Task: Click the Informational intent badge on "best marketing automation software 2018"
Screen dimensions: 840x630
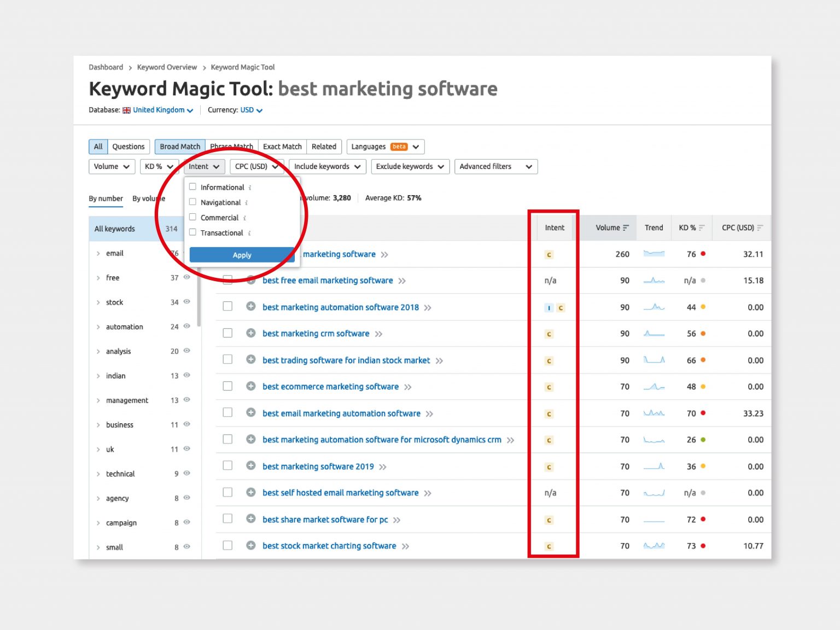Action: coord(549,307)
